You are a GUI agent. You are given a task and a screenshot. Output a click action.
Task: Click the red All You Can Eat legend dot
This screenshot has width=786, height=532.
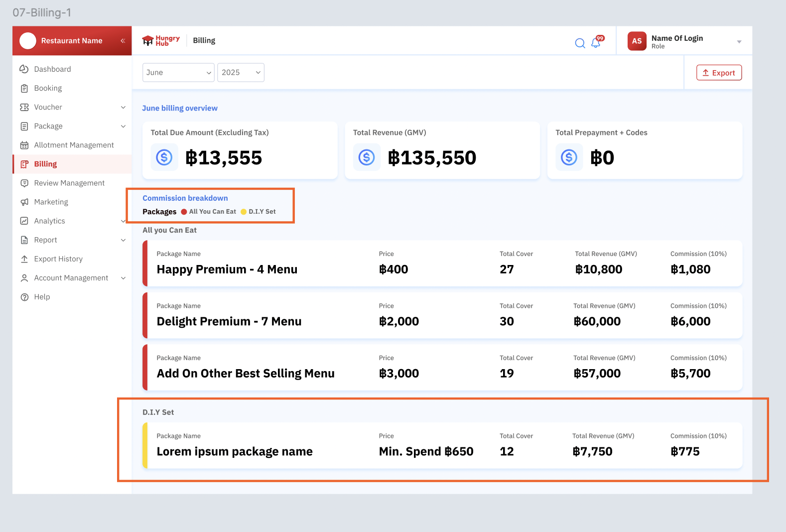184,212
